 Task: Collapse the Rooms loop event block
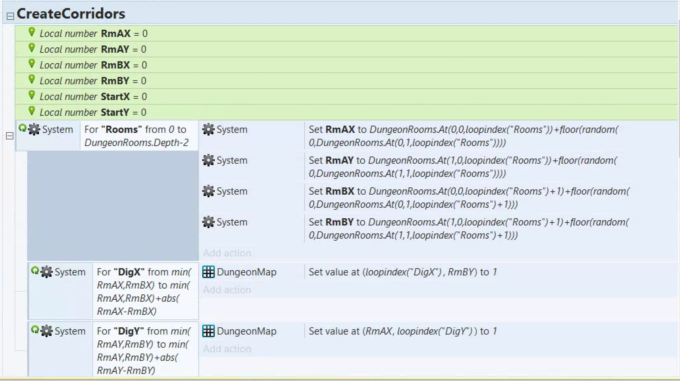pos(10,136)
